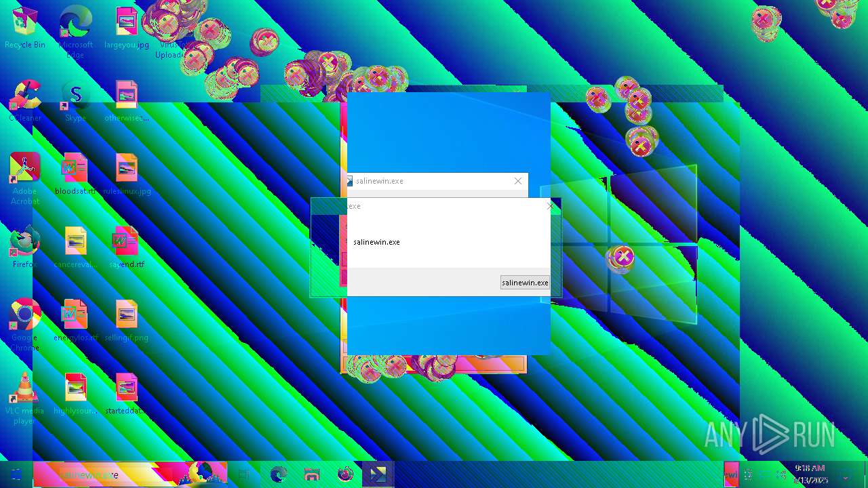Click the taskbar search box
868x488 pixels.
pyautogui.click(x=131, y=474)
